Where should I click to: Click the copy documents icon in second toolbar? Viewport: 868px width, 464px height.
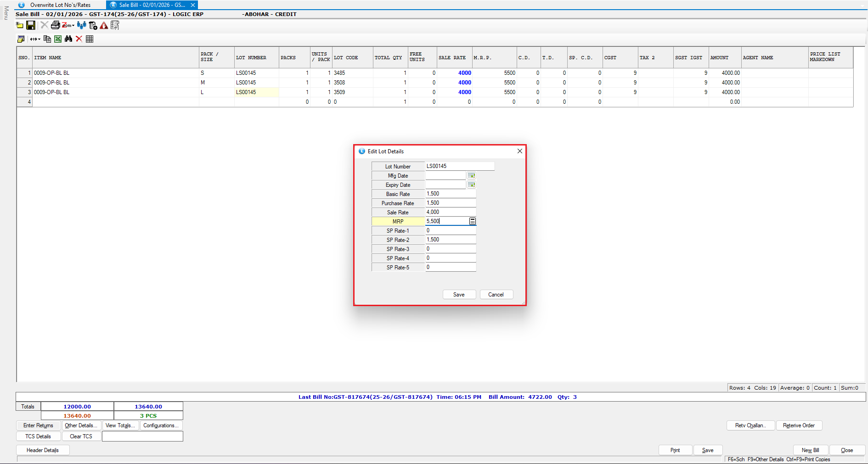click(x=47, y=39)
